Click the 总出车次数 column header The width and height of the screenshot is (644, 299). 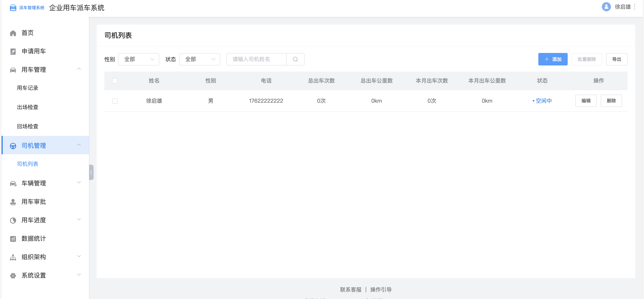tap(321, 81)
